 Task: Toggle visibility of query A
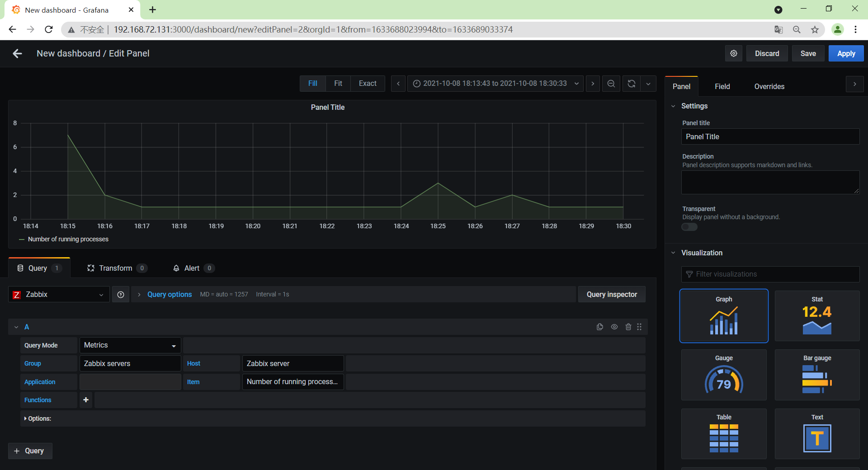coord(614,327)
